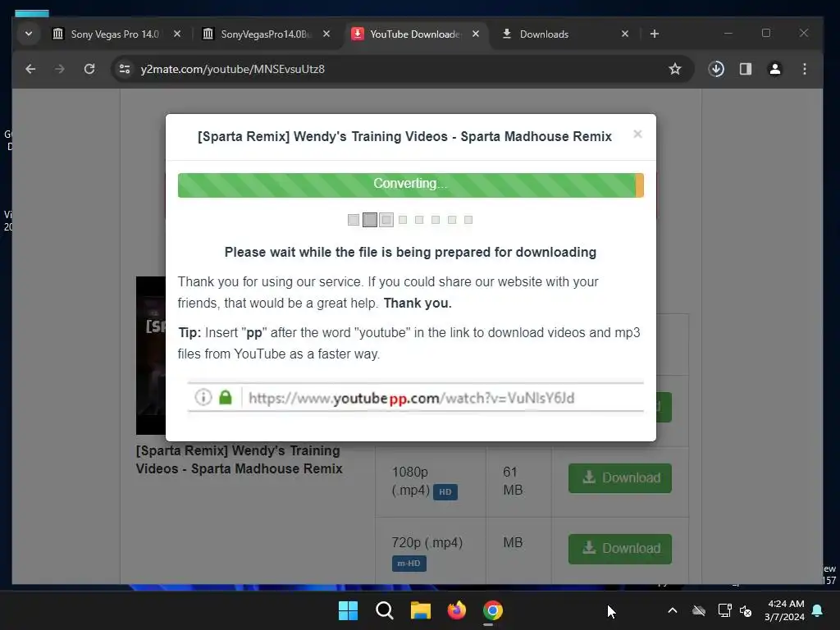840x630 pixels.
Task: Click the info circle icon in tip image
Action: [x=203, y=397]
